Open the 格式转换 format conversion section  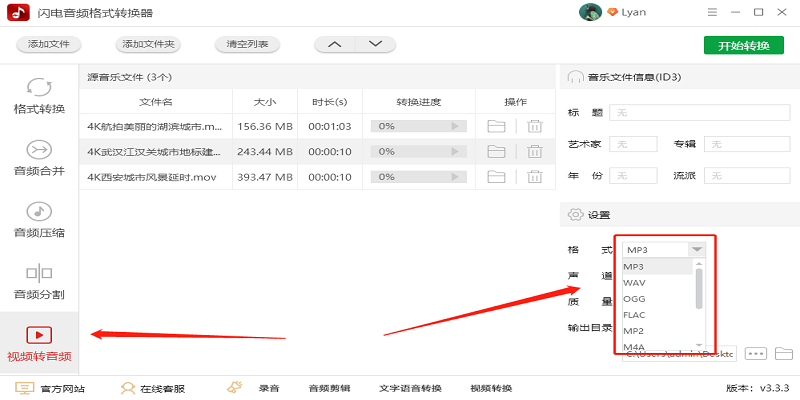[39, 95]
